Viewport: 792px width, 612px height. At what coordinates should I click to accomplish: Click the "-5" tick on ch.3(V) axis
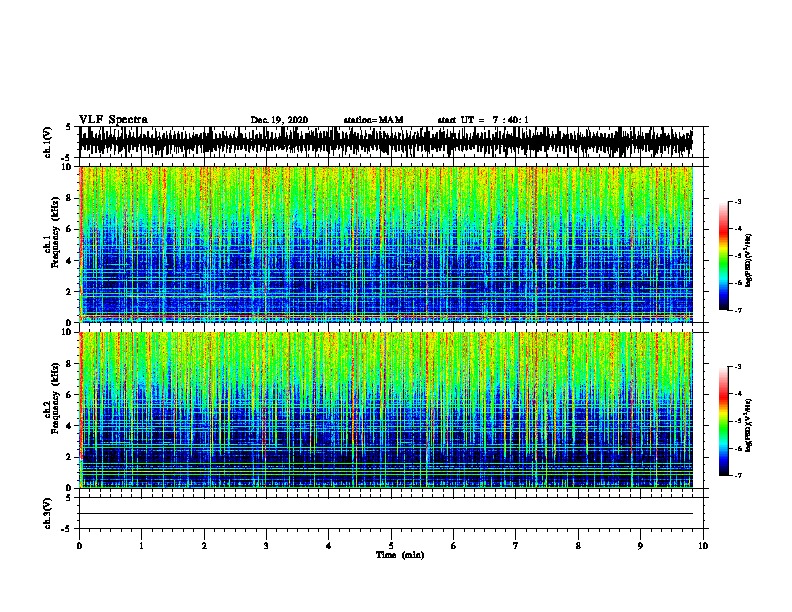click(x=66, y=529)
